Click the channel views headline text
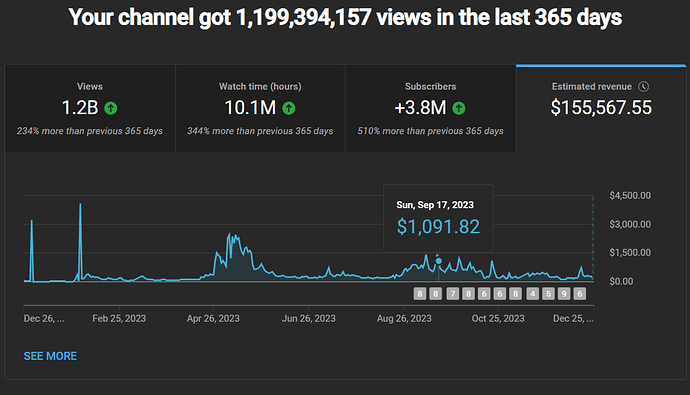The image size is (690, 395). click(345, 18)
